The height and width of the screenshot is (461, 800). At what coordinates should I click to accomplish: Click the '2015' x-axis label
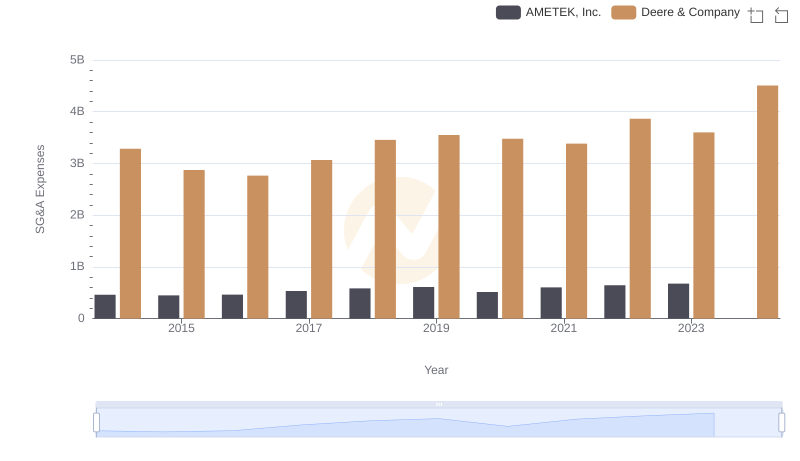[181, 328]
